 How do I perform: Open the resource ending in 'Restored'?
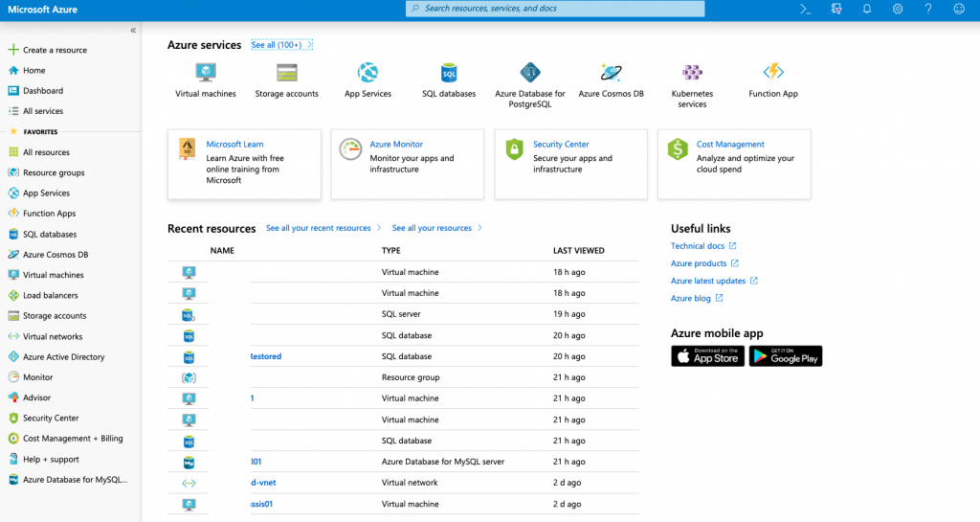click(266, 356)
